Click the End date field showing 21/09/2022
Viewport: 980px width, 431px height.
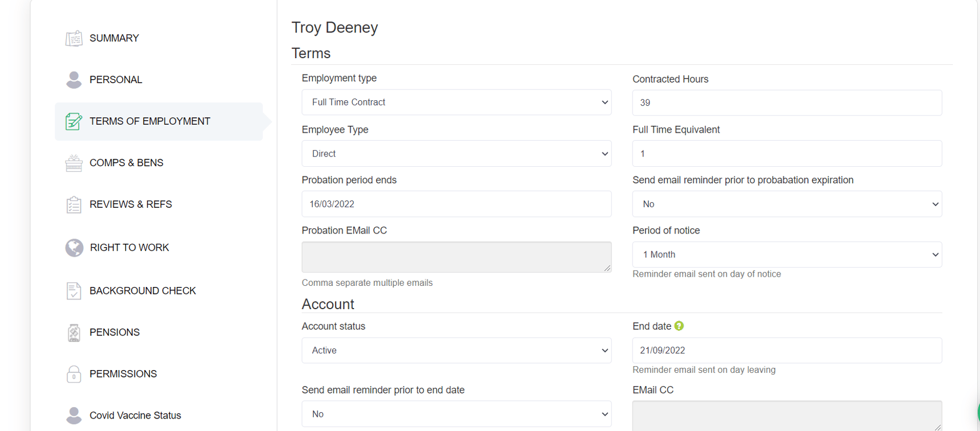(787, 350)
